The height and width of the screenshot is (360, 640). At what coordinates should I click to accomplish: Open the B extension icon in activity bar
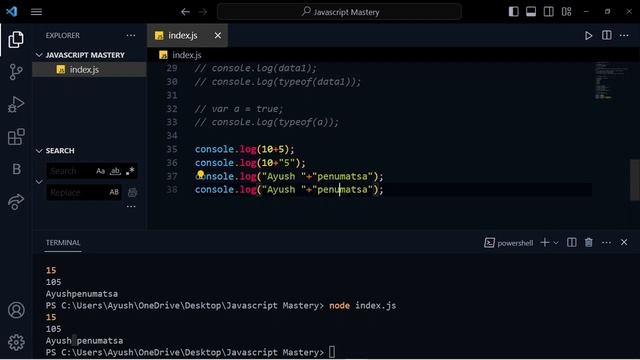16,169
